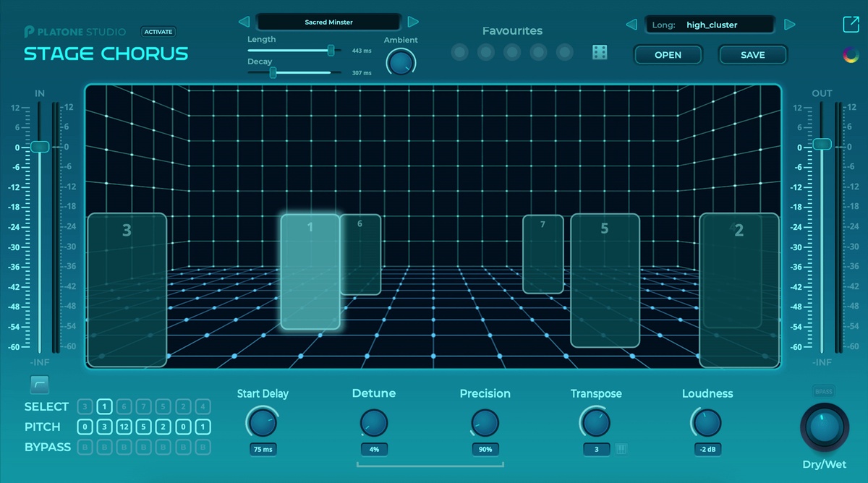This screenshot has width=868, height=483.
Task: Toggle the high-pass filter icon
Action: [40, 385]
